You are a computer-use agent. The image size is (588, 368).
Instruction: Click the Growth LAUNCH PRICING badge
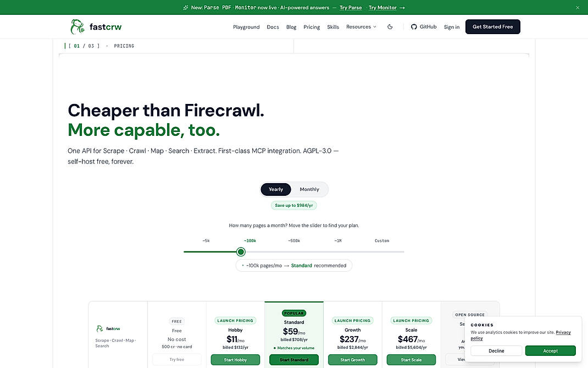[352, 321]
